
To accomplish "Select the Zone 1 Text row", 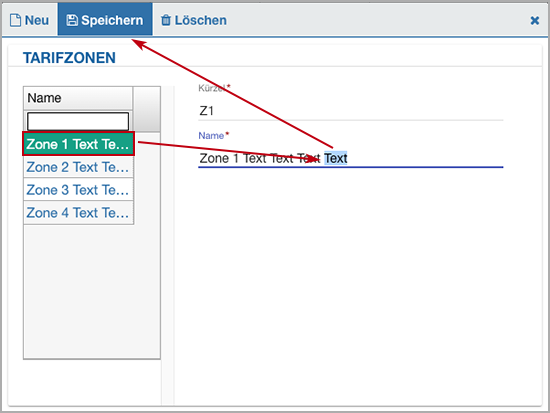I will point(79,144).
